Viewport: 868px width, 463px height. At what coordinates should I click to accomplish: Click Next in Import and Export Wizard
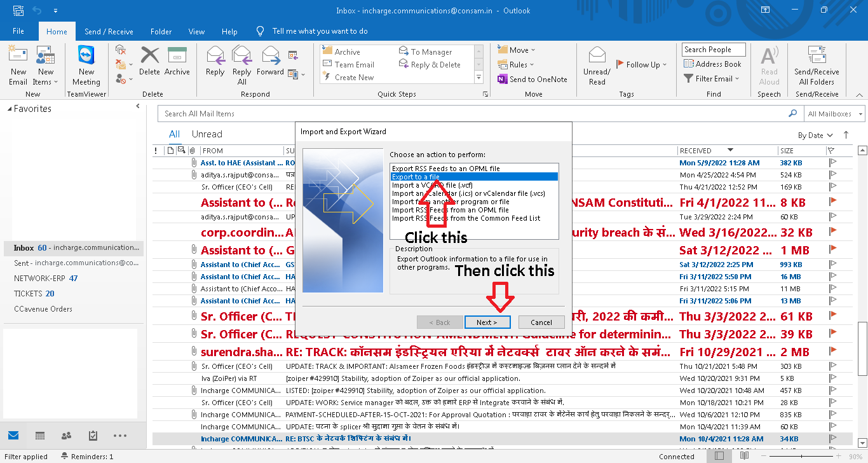click(x=487, y=322)
